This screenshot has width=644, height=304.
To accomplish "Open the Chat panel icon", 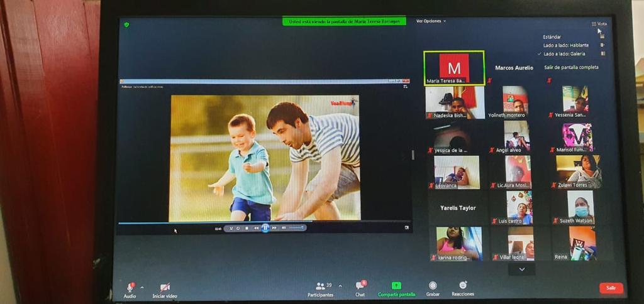I will (360, 285).
